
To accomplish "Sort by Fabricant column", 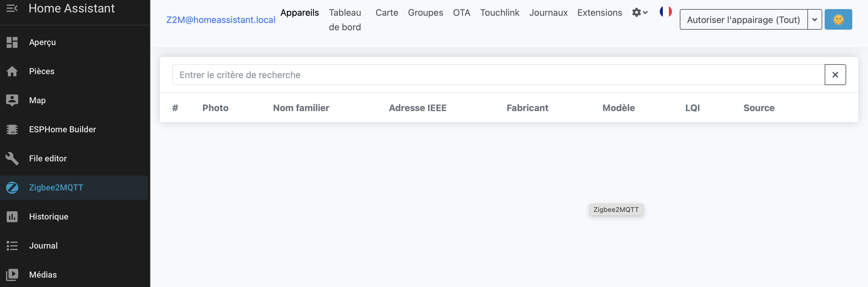I will point(527,108).
